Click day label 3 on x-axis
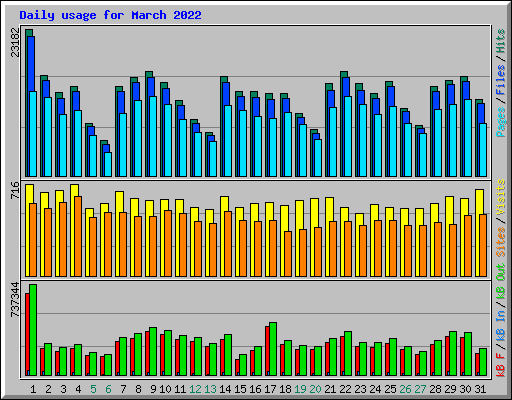 (x=63, y=389)
